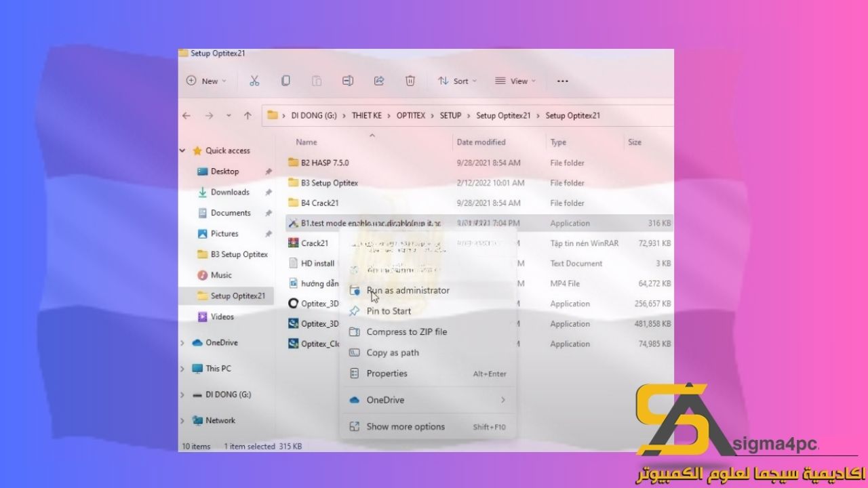Go back with the left arrow
This screenshot has width=868, height=488.
coord(186,115)
